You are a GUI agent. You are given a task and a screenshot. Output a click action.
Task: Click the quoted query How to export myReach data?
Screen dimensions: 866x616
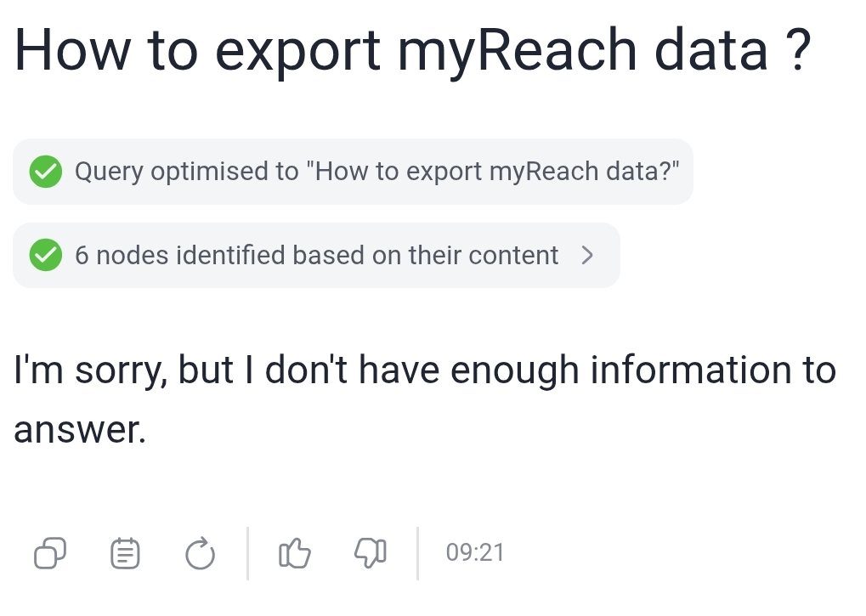[x=493, y=171]
